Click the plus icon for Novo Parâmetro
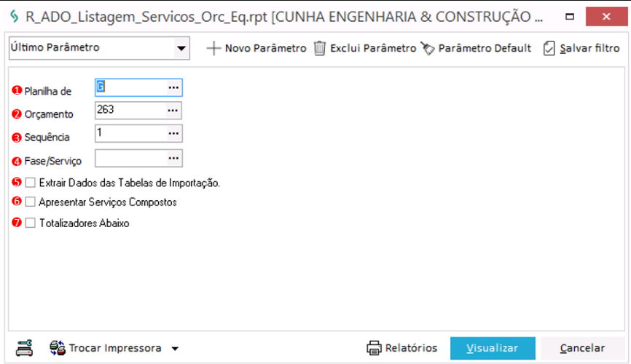631x364 pixels. coord(213,49)
